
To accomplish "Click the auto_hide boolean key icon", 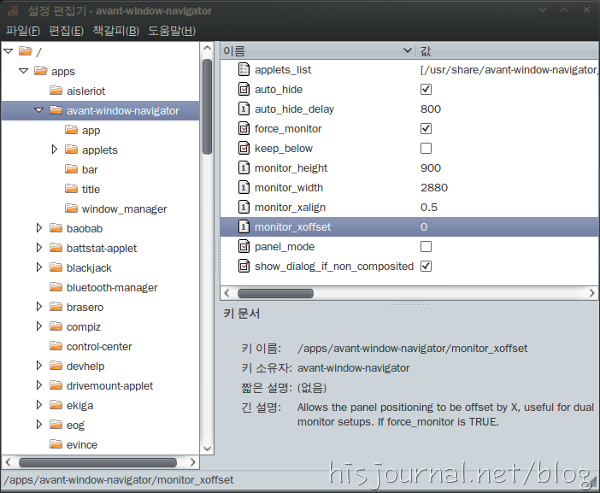I will (x=244, y=89).
